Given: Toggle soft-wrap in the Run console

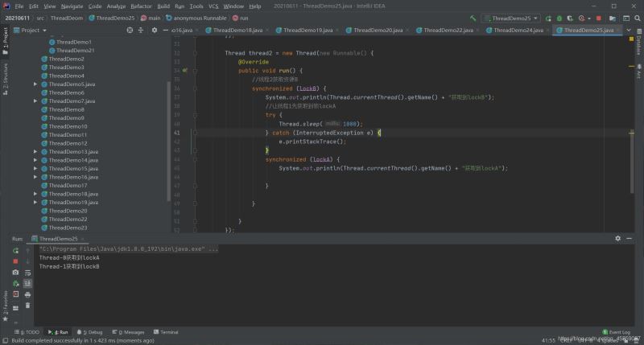Looking at the screenshot, I should pos(27,273).
